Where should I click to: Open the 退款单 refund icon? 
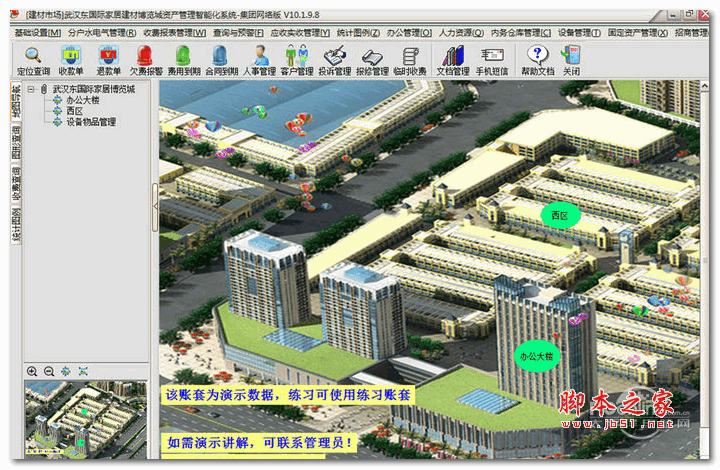(x=108, y=60)
